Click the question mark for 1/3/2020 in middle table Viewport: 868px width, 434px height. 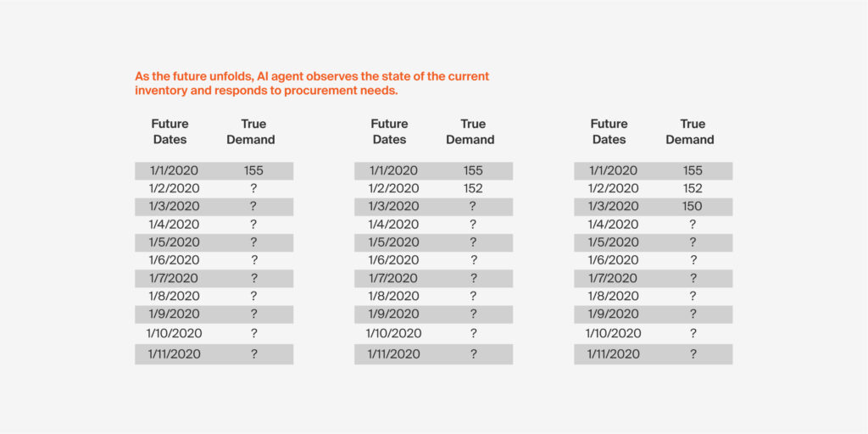click(473, 207)
